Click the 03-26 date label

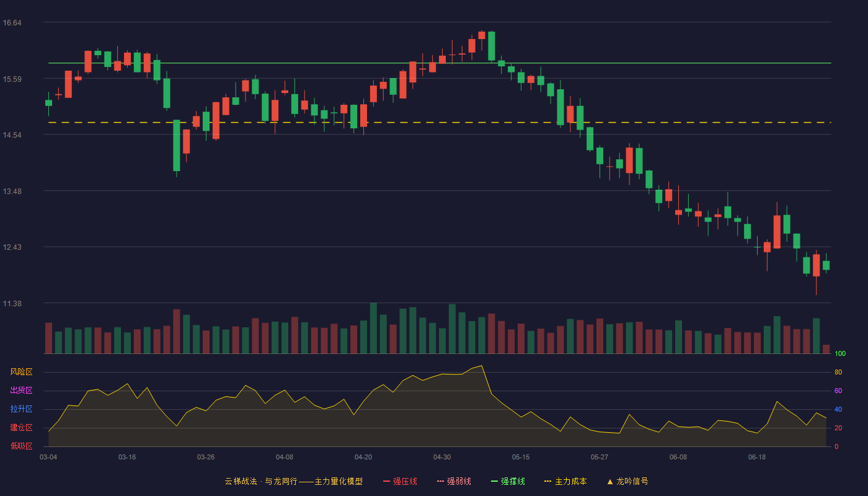(206, 457)
